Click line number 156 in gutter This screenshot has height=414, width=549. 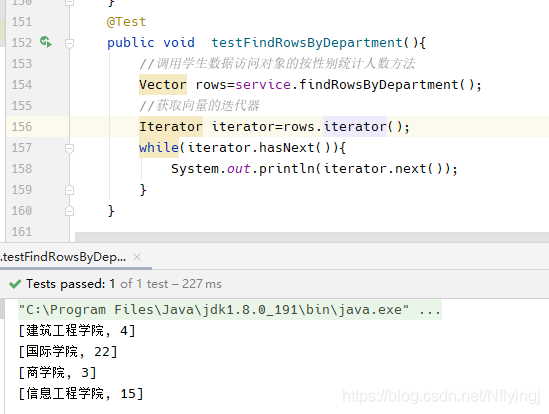coord(22,126)
